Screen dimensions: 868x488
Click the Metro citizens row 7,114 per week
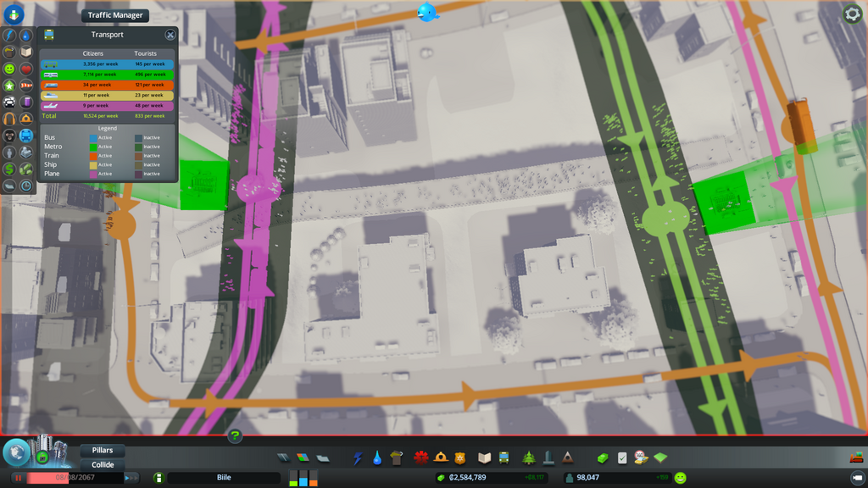click(107, 75)
